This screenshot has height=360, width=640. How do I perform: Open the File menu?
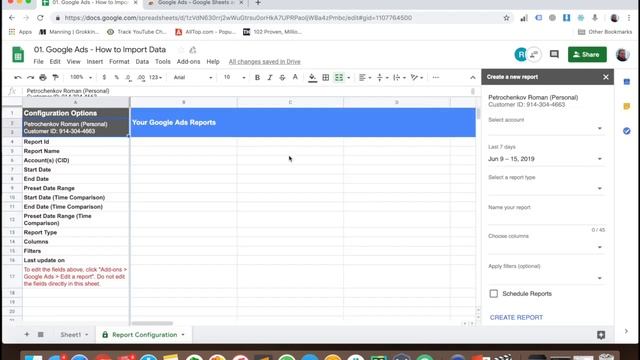pos(38,62)
